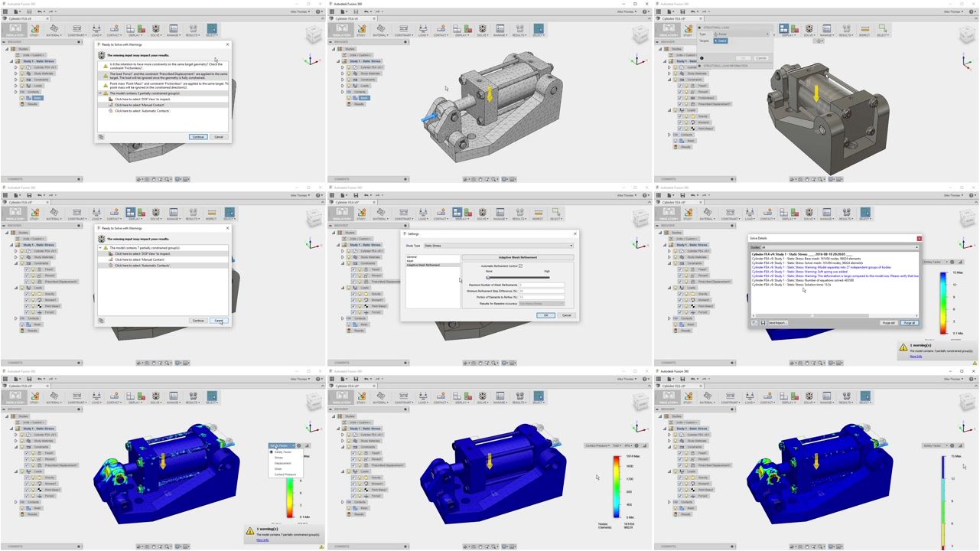Click Mesh item in browser beside four-warning dialog
Screen dimensions: 980x551
click(37, 98)
